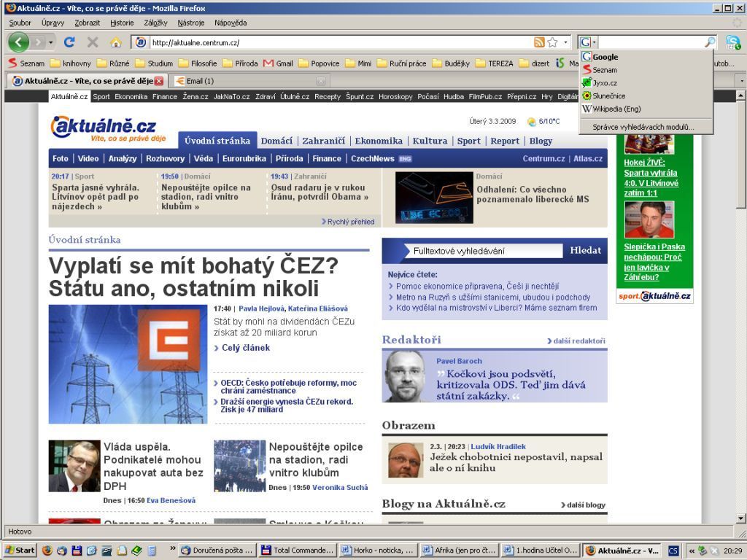This screenshot has height=560, width=747.
Task: Open the knihovny bookmarks folder
Action: click(x=71, y=63)
